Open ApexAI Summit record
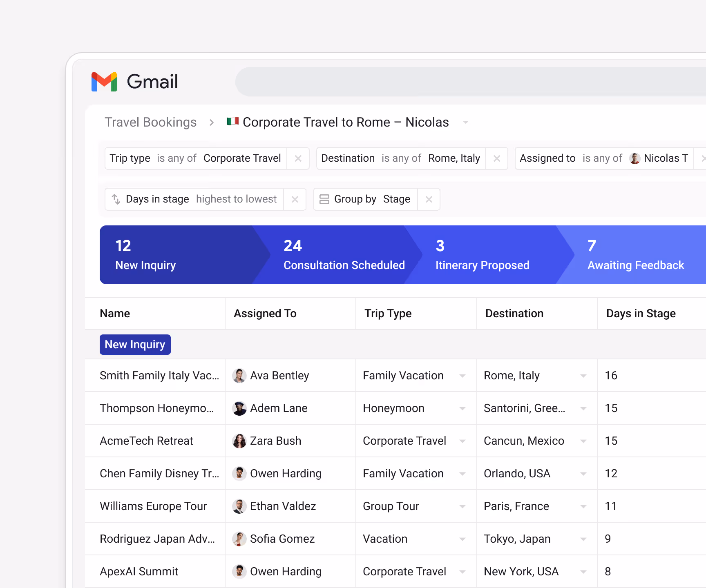706x588 pixels. (x=139, y=572)
